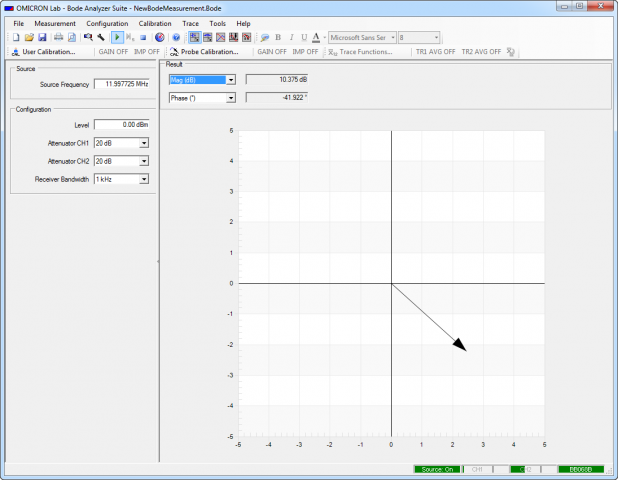Screen dimensions: 618x480
Task: Click the round gauge toolbar icon
Action: click(159, 37)
